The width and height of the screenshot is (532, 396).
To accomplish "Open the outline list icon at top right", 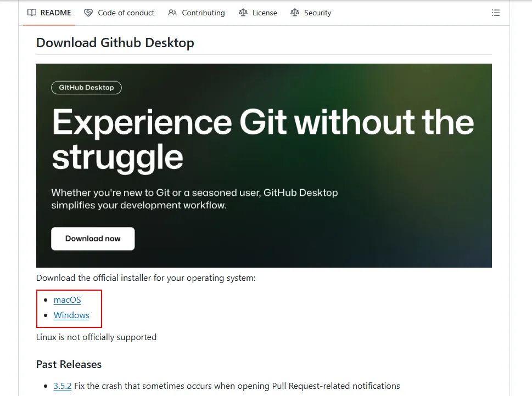I will [x=496, y=13].
